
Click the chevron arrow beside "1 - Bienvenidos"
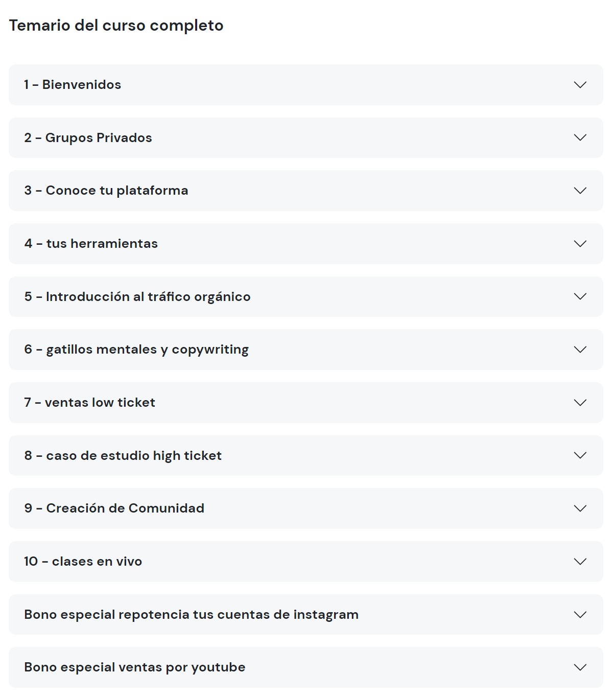coord(580,85)
